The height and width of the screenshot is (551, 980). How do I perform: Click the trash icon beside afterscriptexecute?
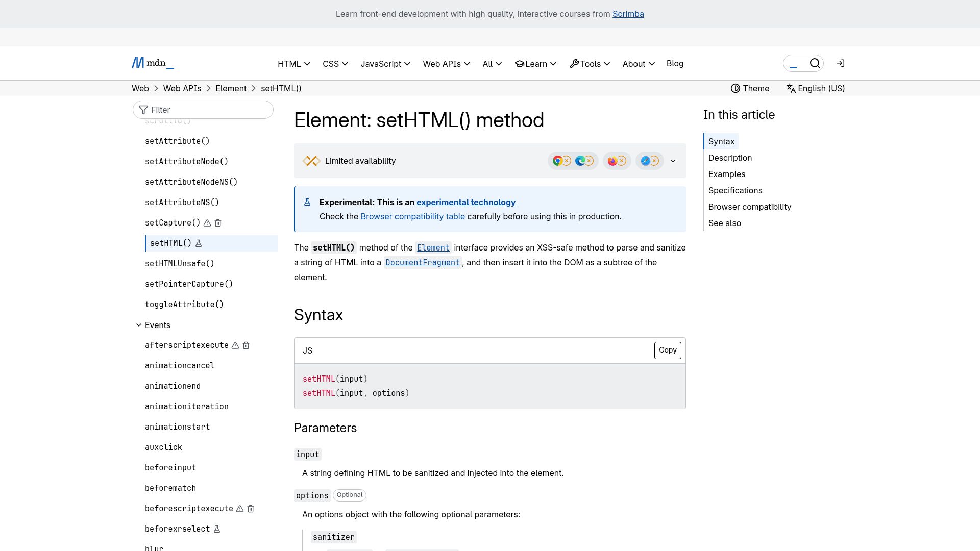point(246,345)
